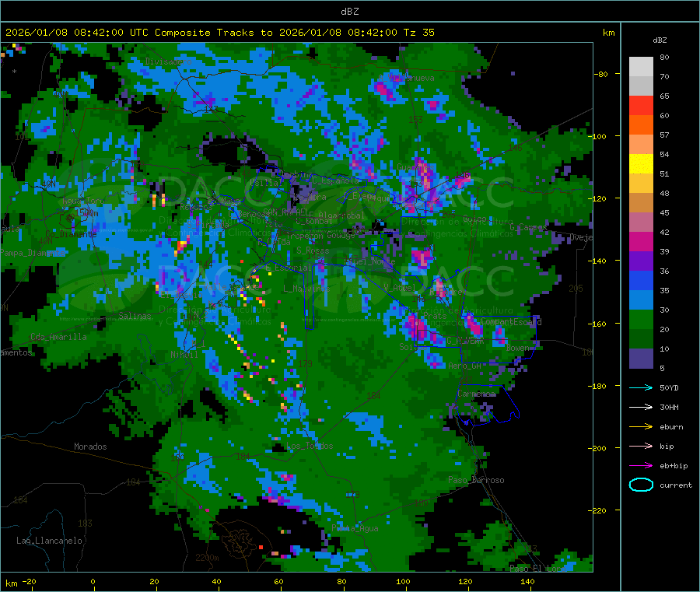This screenshot has height=592, width=700.
Task: Click the 'Bowen' place label
Action: 517,347
